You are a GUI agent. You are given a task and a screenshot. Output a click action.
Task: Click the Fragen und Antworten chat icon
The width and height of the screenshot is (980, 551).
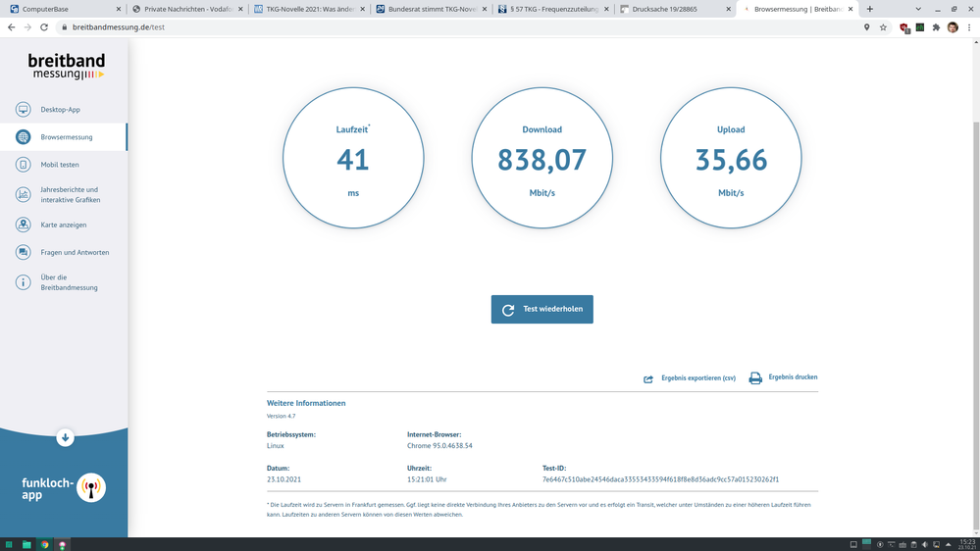[24, 252]
